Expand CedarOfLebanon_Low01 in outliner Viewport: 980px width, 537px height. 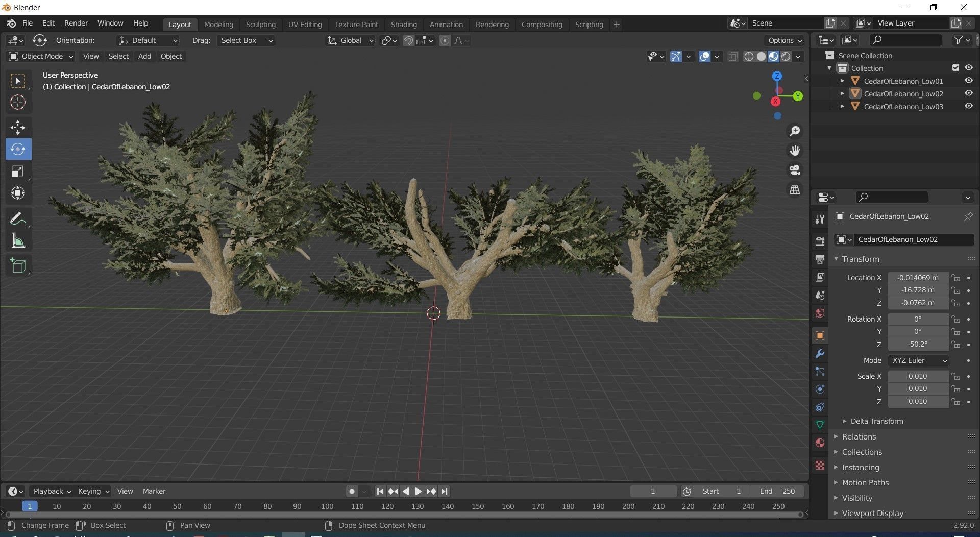842,81
